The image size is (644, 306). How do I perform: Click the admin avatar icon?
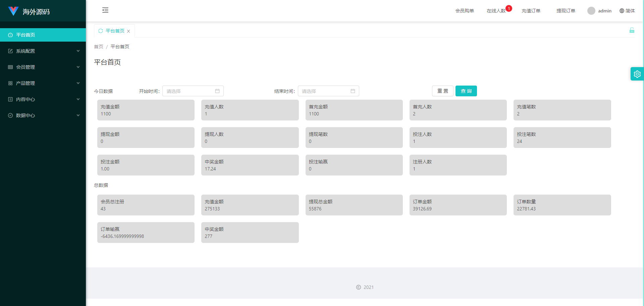pyautogui.click(x=591, y=11)
